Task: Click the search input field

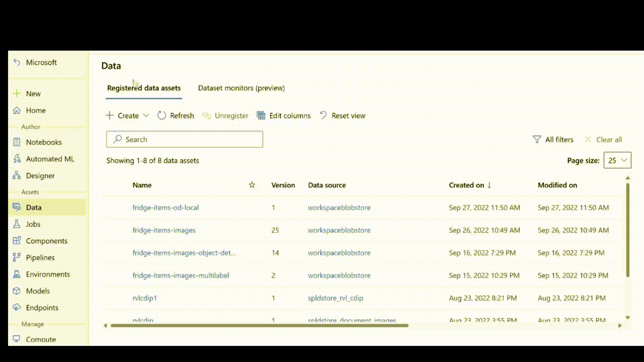Action: [184, 139]
